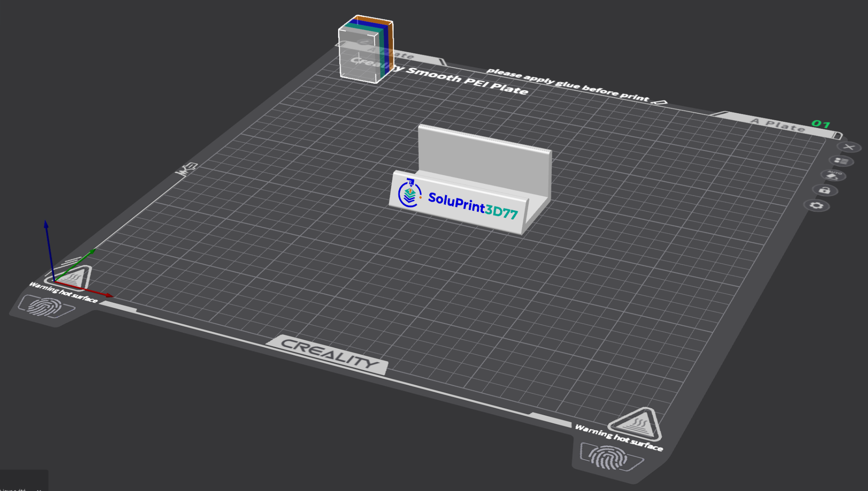Image resolution: width=868 pixels, height=491 pixels.
Task: Click the front face of the view cube
Action: pyautogui.click(x=358, y=56)
